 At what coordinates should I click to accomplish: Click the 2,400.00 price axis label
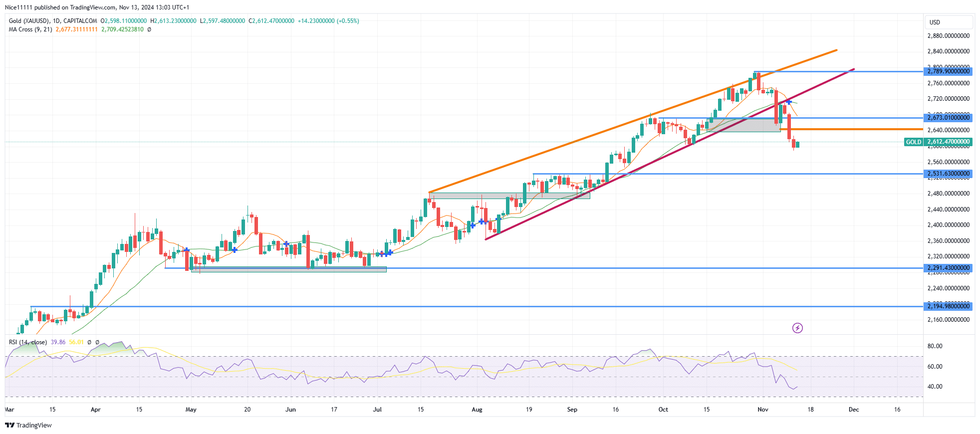pyautogui.click(x=949, y=225)
